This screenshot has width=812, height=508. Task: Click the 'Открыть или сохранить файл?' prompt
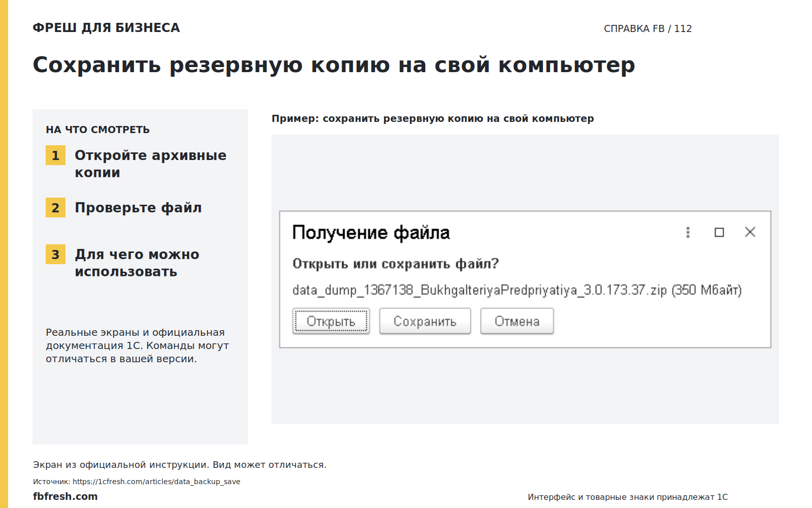click(395, 264)
